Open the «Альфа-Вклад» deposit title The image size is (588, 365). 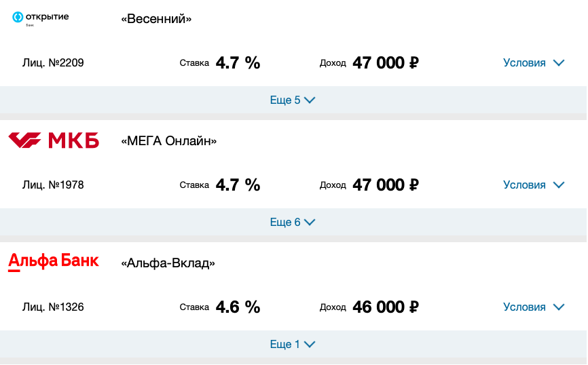tap(168, 263)
